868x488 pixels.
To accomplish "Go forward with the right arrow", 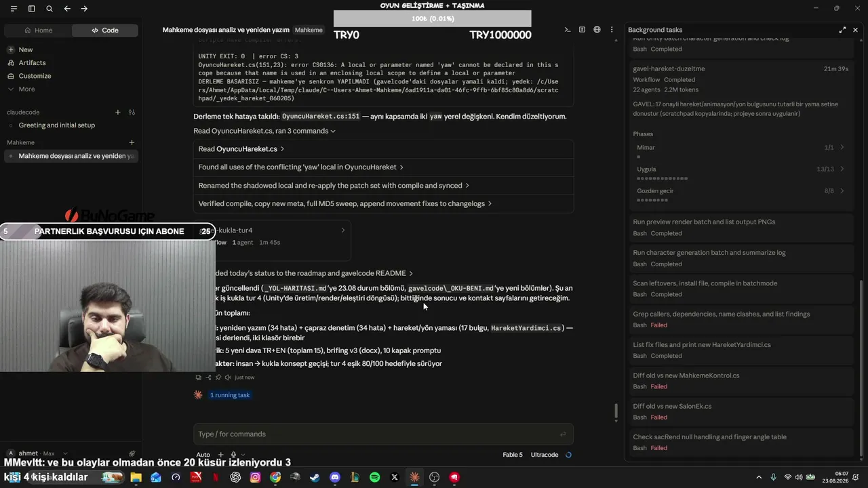I will (x=84, y=9).
